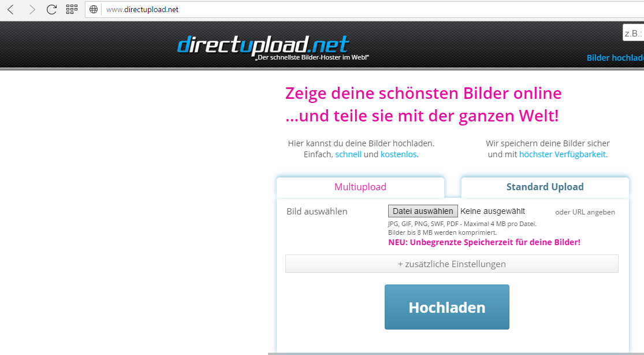Image resolution: width=644 pixels, height=355 pixels.
Task: Click the ...und teile sie mit der ganzen Welt heading
Action: 422,116
